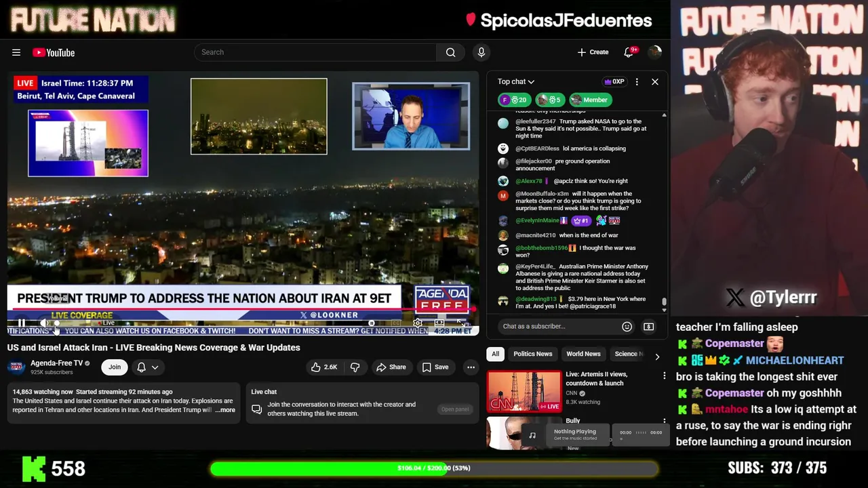Viewport: 868px width, 488px height.
Task: Open the video's more actions menu
Action: tap(471, 367)
